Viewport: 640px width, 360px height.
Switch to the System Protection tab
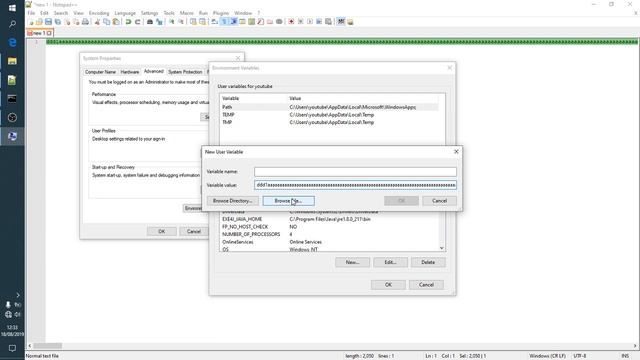[x=185, y=72]
